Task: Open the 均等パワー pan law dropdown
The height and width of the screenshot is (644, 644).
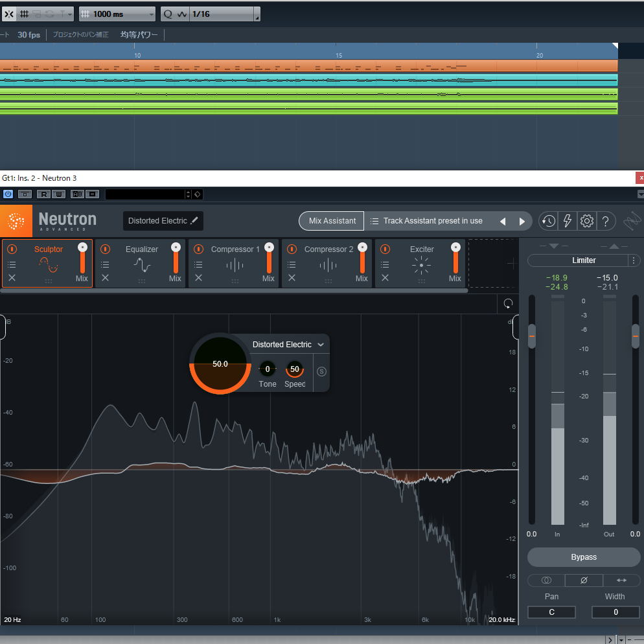Action: coord(139,35)
